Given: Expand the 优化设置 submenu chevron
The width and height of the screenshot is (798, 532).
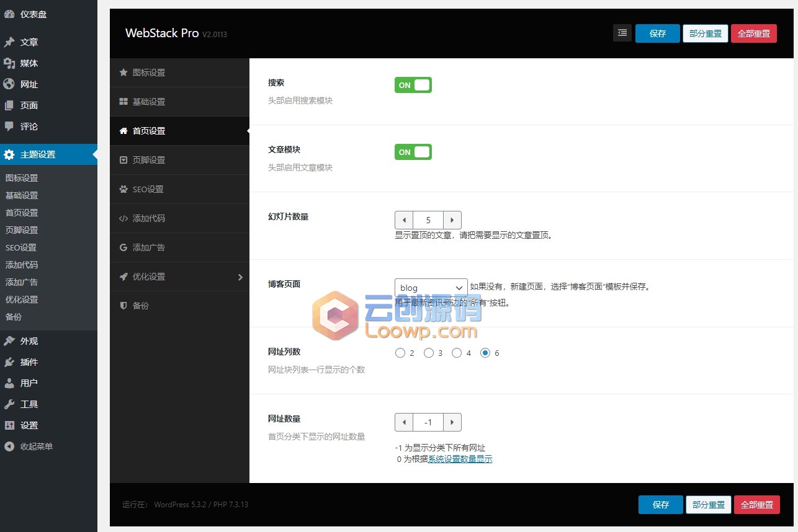Looking at the screenshot, I should click(x=240, y=277).
